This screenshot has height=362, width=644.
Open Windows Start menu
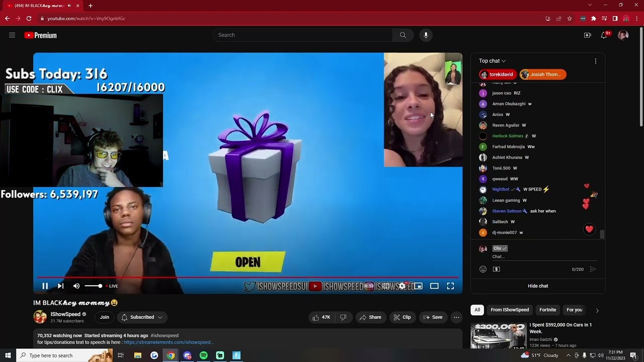[x=8, y=355]
